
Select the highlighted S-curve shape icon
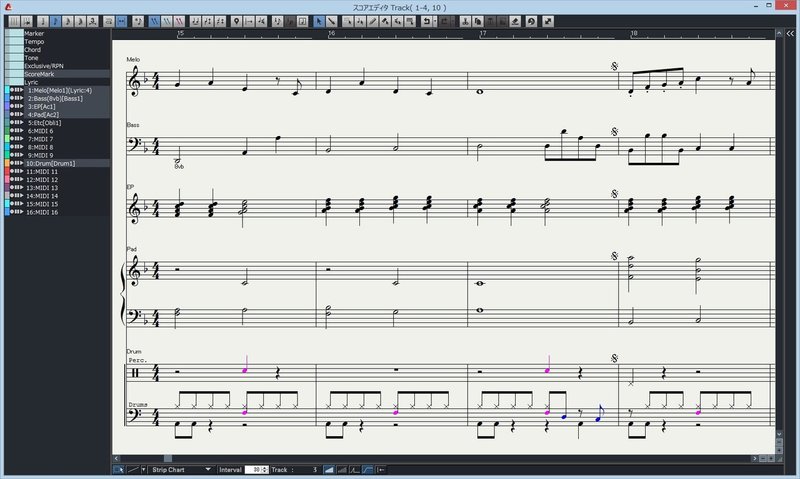point(367,470)
